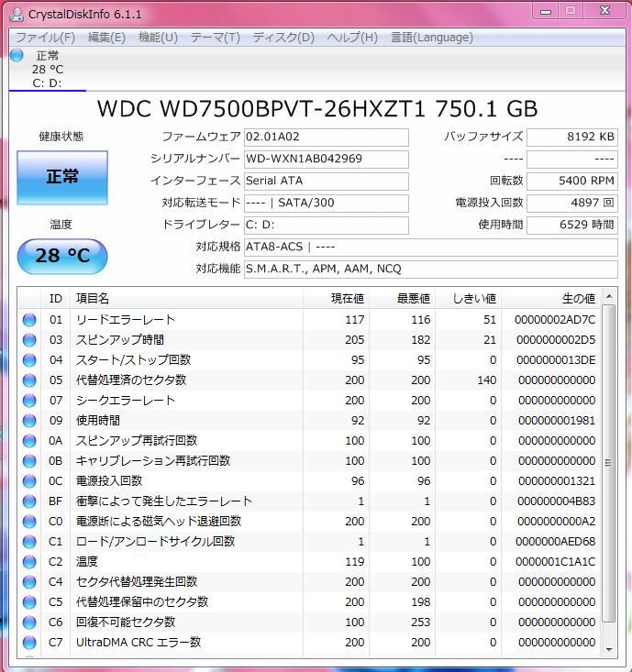The image size is (632, 672).
Task: Click status orb for C1 ロード/アンロードサイクル回数
Action: click(29, 541)
